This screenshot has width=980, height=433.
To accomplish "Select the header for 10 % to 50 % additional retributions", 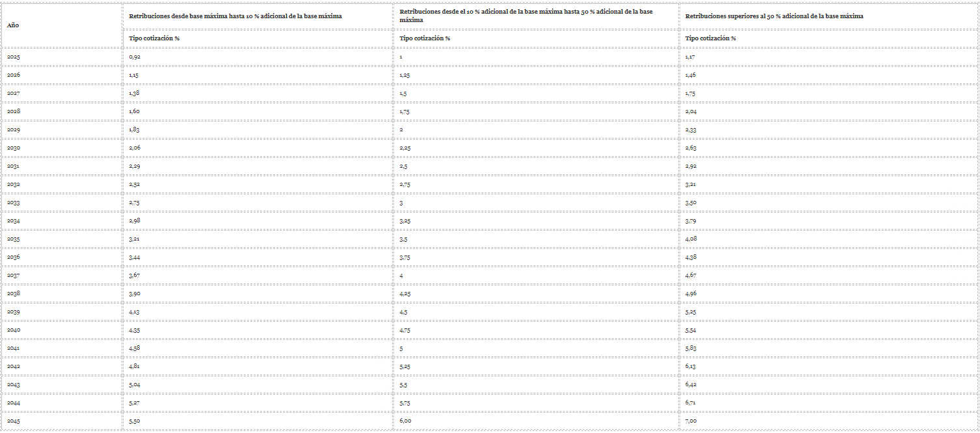I will [x=527, y=16].
